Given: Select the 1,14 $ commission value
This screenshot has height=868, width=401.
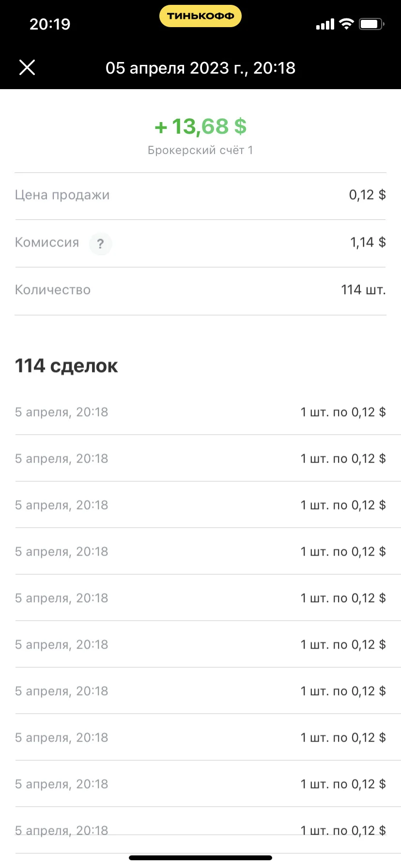Looking at the screenshot, I should 368,242.
